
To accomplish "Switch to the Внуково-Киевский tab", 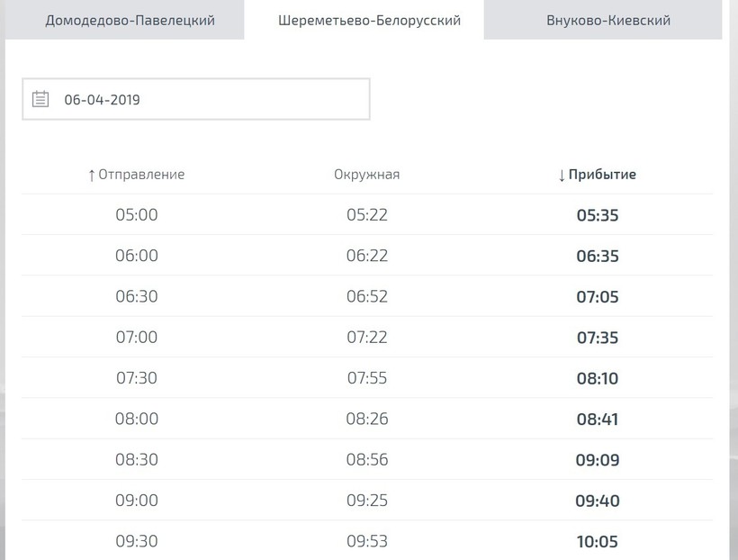I will point(607,20).
